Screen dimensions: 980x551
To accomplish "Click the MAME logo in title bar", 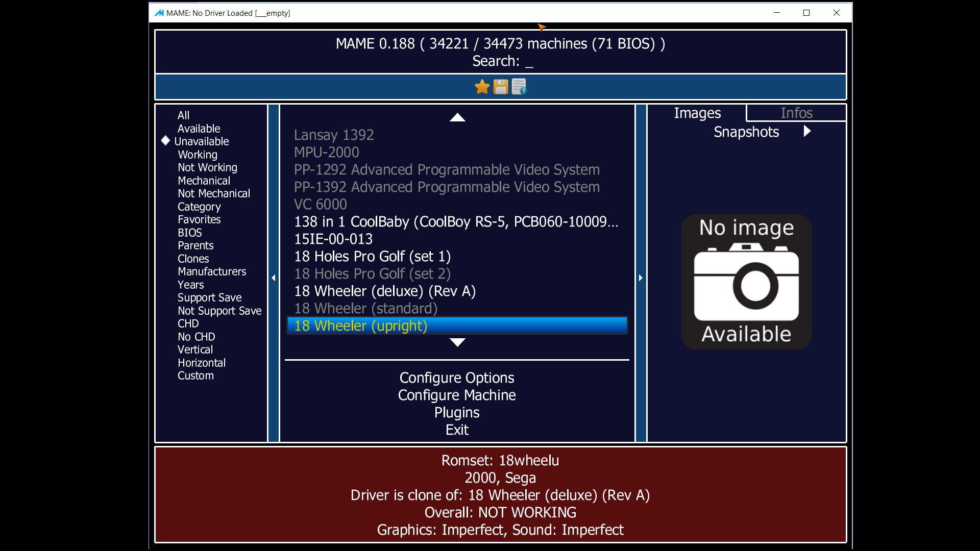I will [159, 13].
